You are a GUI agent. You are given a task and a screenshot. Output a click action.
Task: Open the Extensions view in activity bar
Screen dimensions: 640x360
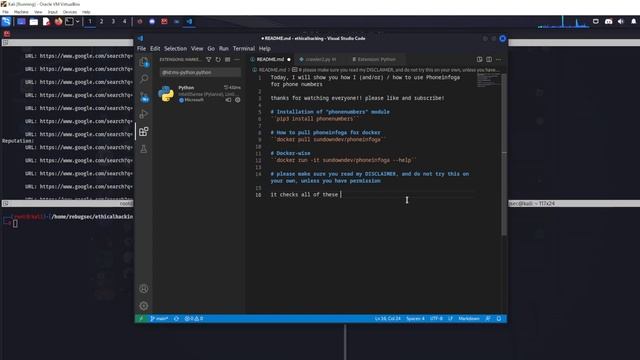click(144, 131)
